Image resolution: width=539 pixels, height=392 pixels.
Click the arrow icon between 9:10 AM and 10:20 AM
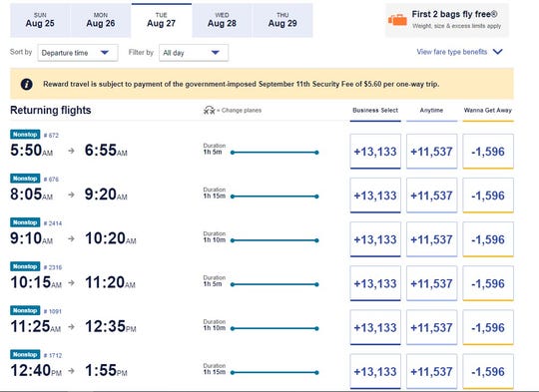71,238
